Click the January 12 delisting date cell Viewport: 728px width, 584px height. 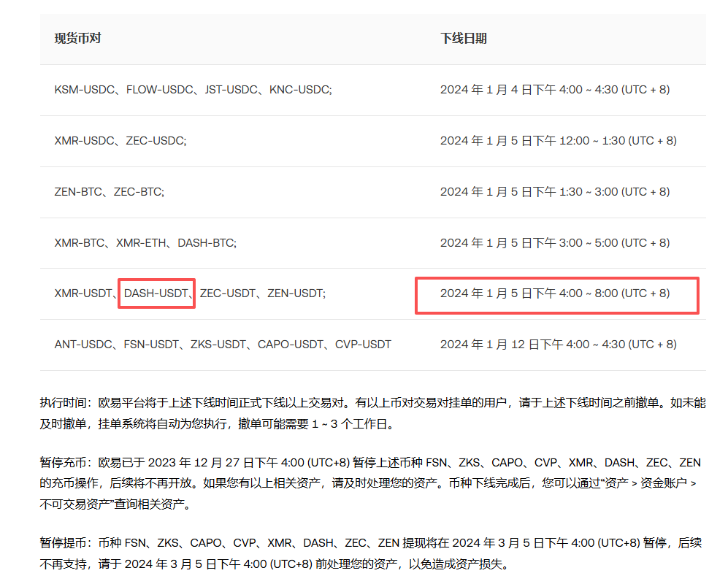[558, 344]
